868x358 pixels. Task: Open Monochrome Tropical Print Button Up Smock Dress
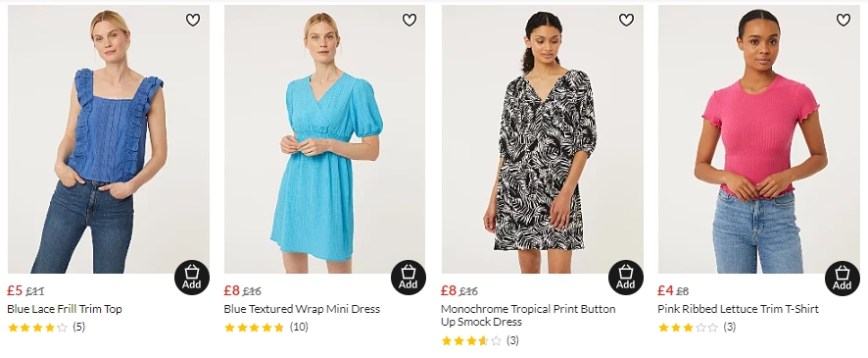(x=528, y=315)
